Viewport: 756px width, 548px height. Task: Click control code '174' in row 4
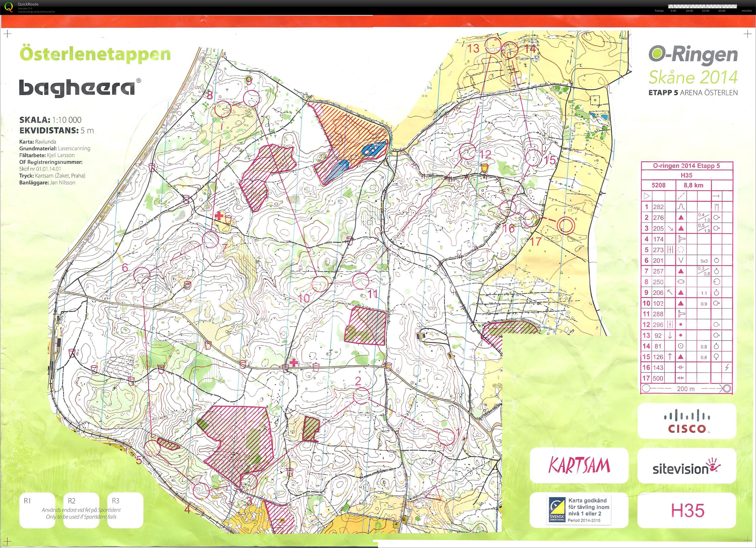[658, 239]
